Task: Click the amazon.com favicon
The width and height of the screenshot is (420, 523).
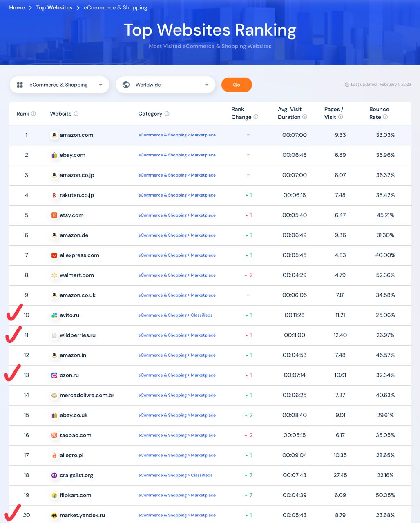Action: tap(54, 135)
